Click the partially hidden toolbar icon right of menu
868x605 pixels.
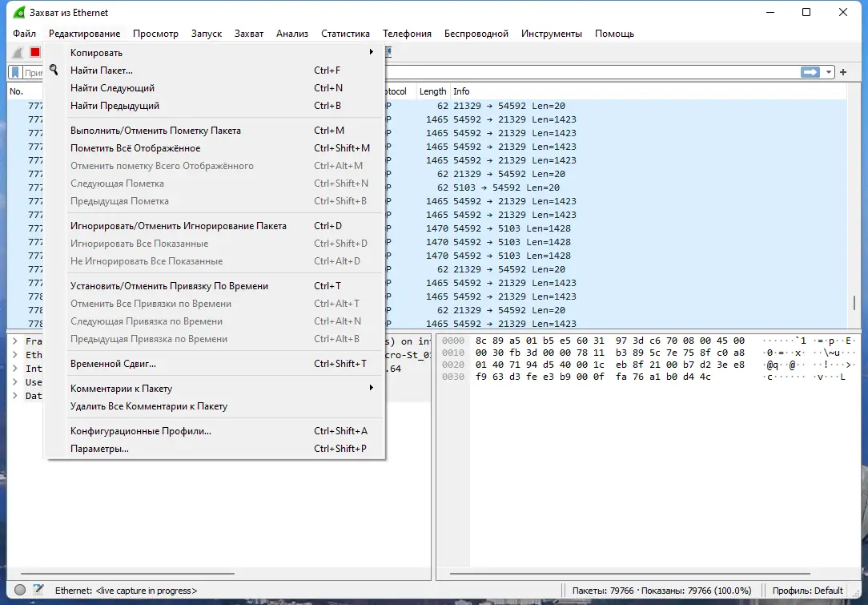pyautogui.click(x=388, y=52)
